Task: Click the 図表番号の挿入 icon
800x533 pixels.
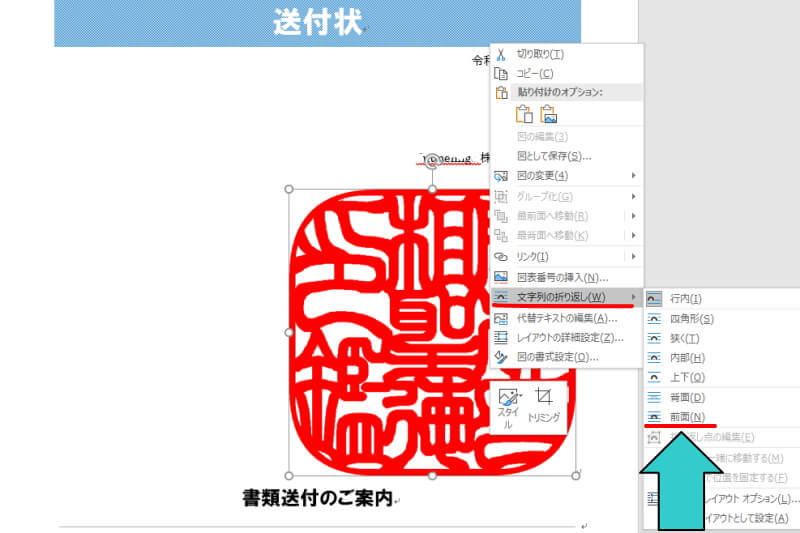Action: coord(502,277)
